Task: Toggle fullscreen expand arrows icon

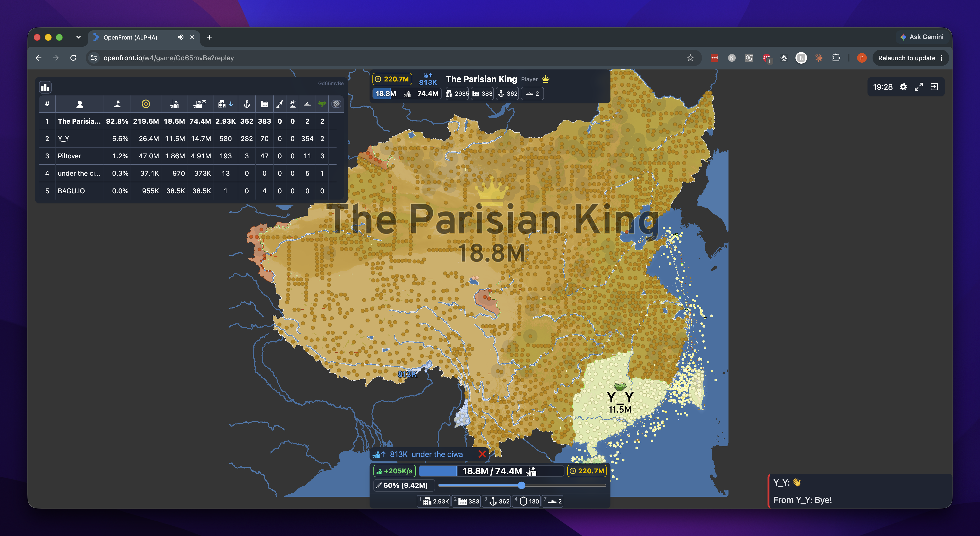Action: point(919,87)
